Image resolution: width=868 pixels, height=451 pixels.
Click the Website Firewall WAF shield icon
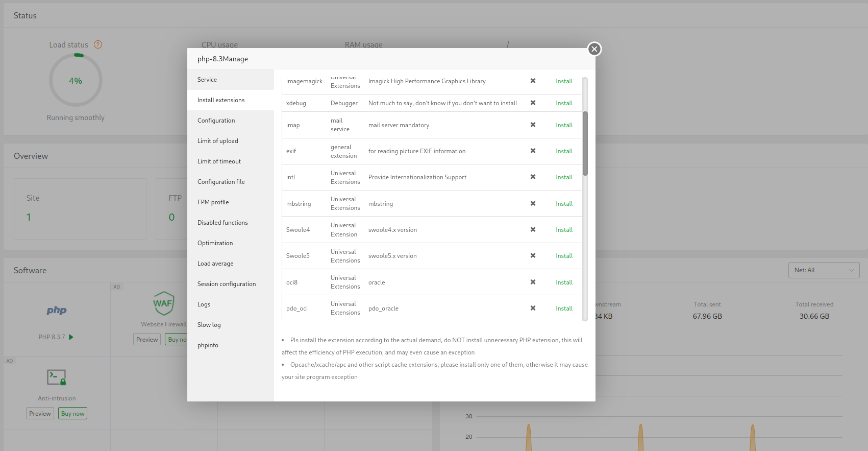(163, 303)
